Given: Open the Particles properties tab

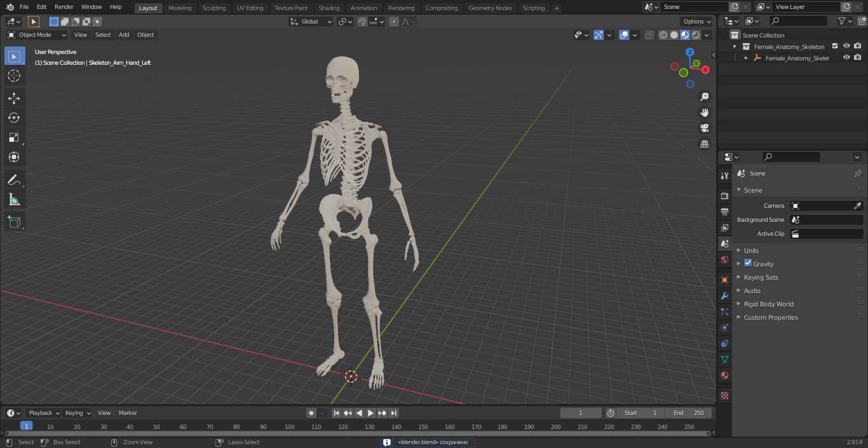Looking at the screenshot, I should (724, 311).
